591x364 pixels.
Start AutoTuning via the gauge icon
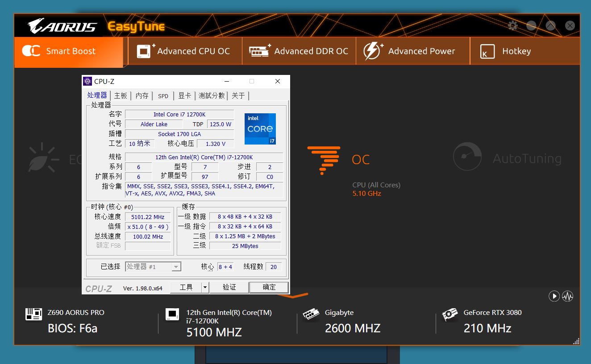point(467,157)
